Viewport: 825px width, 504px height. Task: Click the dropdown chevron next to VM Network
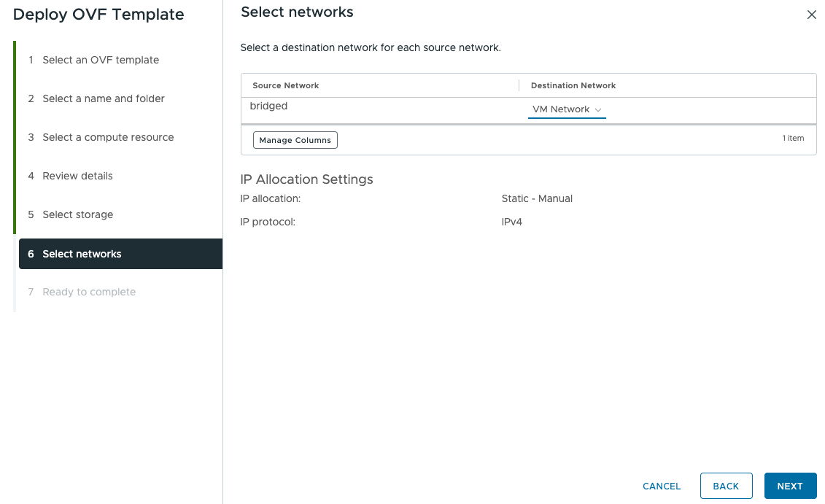click(x=598, y=109)
